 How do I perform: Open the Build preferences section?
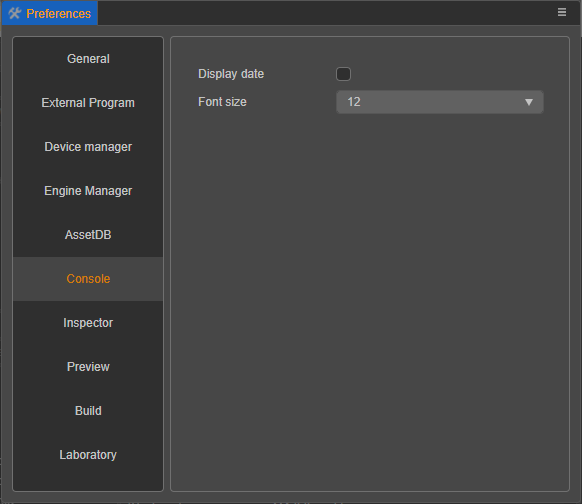(88, 411)
